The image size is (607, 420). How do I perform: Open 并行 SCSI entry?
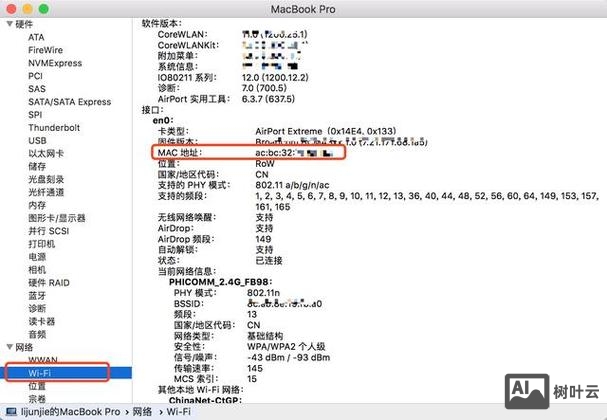click(x=48, y=231)
